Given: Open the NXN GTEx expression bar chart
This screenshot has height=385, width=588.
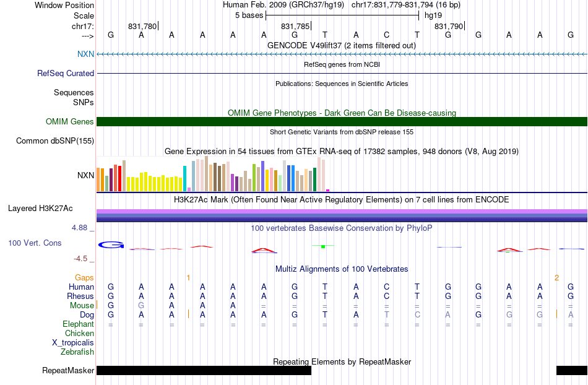Looking at the screenshot, I should coord(213,175).
